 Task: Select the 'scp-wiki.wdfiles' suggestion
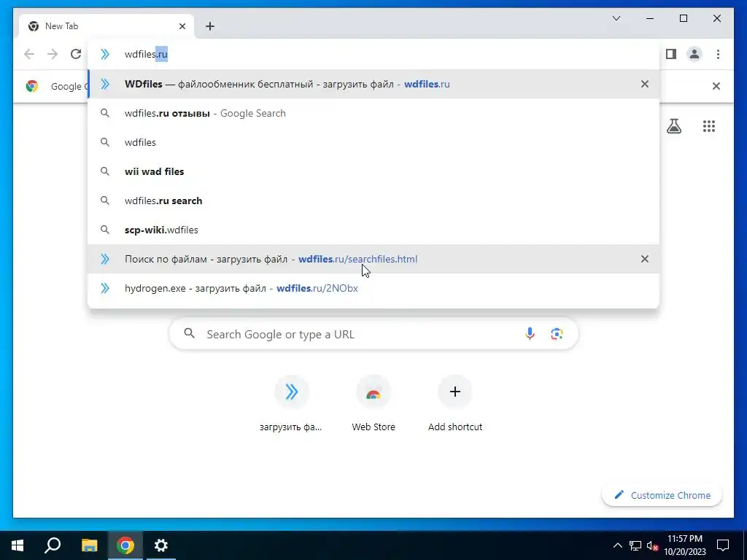374,230
